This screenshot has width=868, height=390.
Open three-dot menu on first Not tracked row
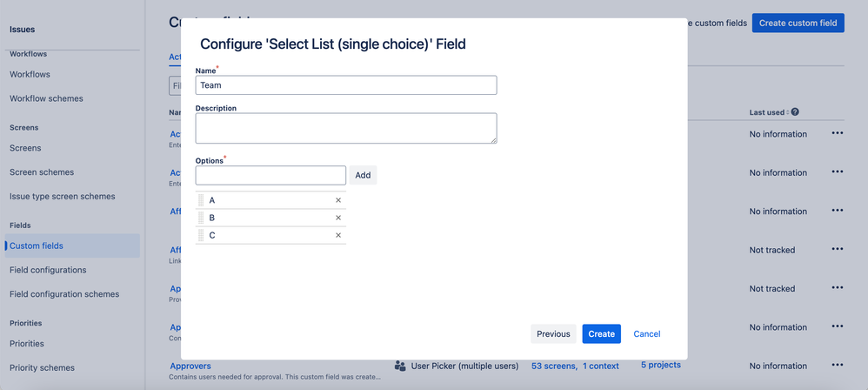[x=837, y=249]
